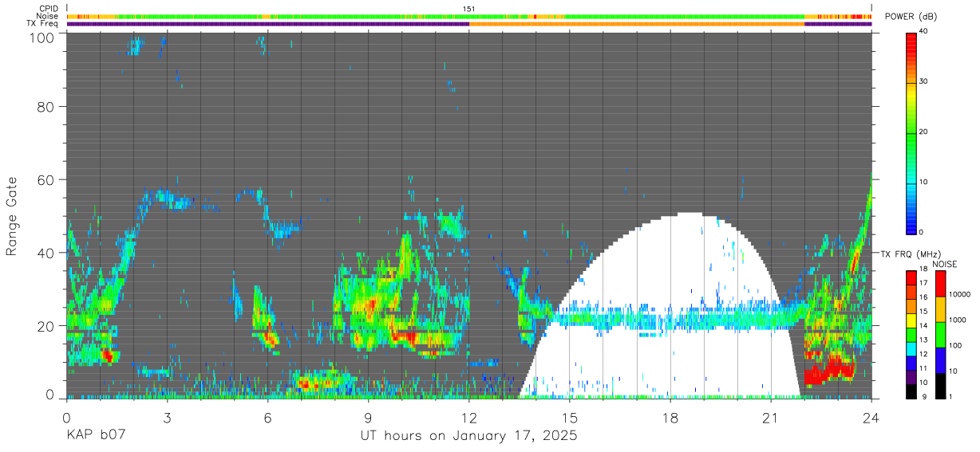The image size is (980, 452).
Task: Click the Noise row label at top left
Action: click(48, 16)
